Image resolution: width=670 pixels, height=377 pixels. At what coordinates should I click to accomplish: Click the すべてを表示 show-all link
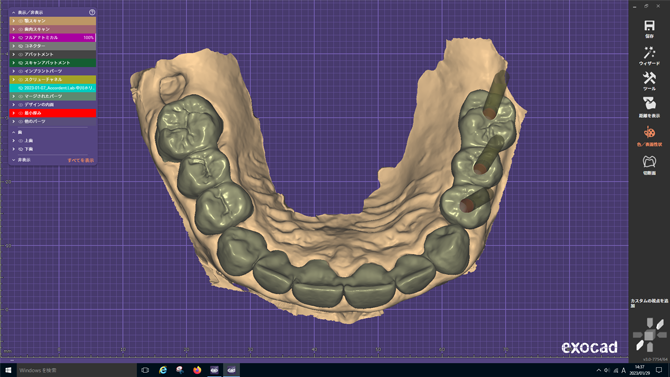pyautogui.click(x=80, y=160)
